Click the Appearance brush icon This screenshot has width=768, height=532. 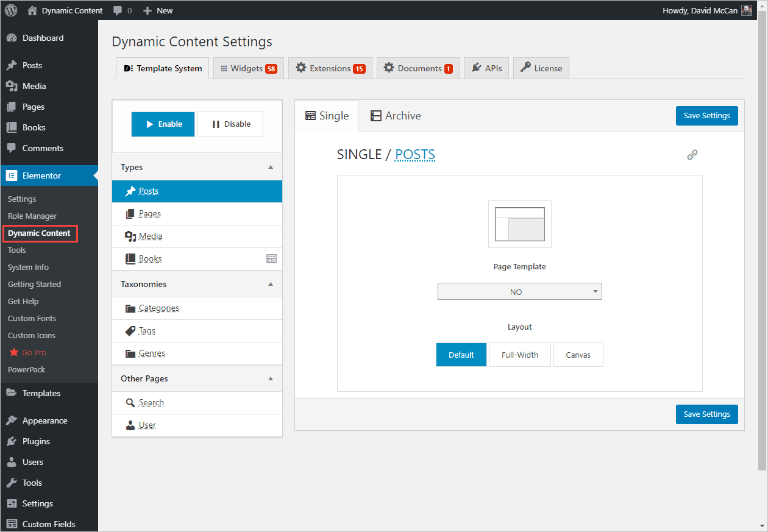[12, 420]
